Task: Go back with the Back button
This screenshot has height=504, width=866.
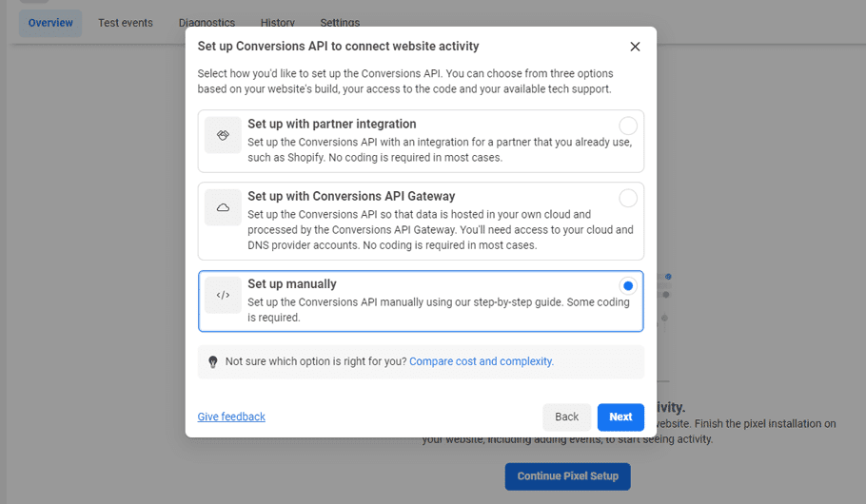Action: pos(566,417)
